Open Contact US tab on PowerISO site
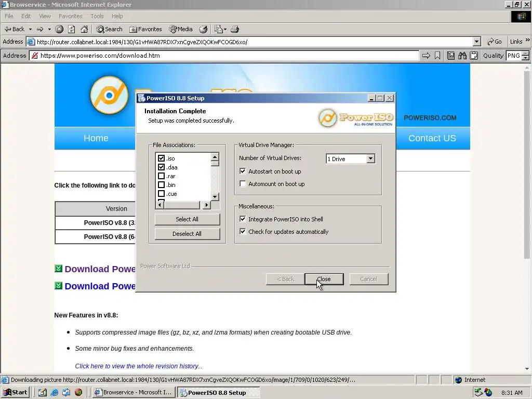Viewport: 532px width, 399px height. click(x=432, y=138)
